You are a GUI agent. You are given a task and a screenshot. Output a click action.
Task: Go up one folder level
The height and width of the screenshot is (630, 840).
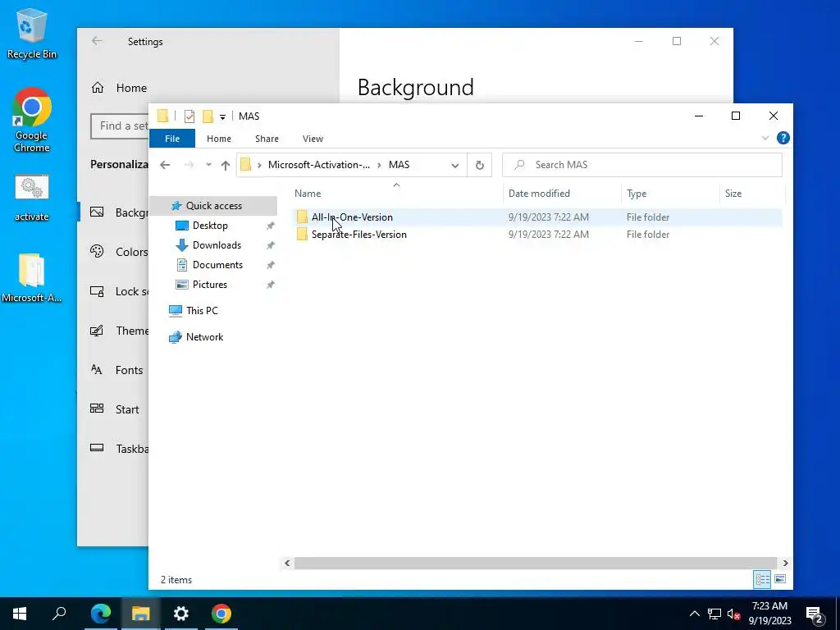pyautogui.click(x=226, y=165)
